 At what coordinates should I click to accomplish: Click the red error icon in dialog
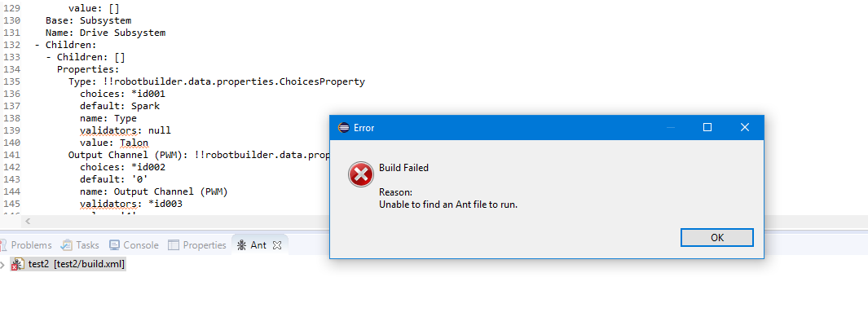(361, 175)
